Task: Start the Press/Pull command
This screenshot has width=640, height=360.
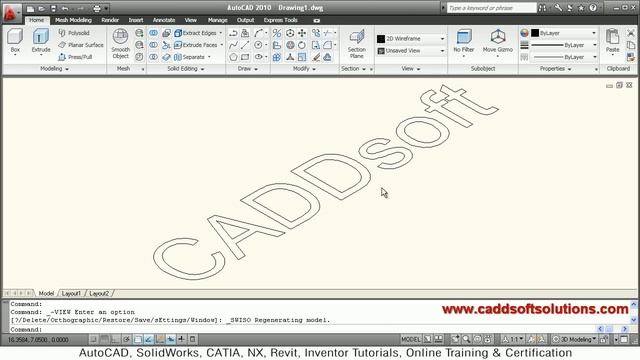Action: pyautogui.click(x=75, y=57)
